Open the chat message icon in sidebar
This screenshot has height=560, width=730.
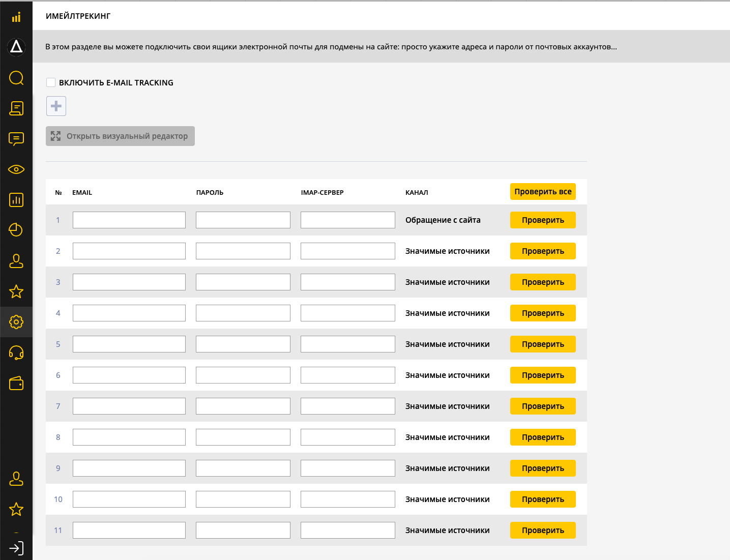[x=16, y=139]
